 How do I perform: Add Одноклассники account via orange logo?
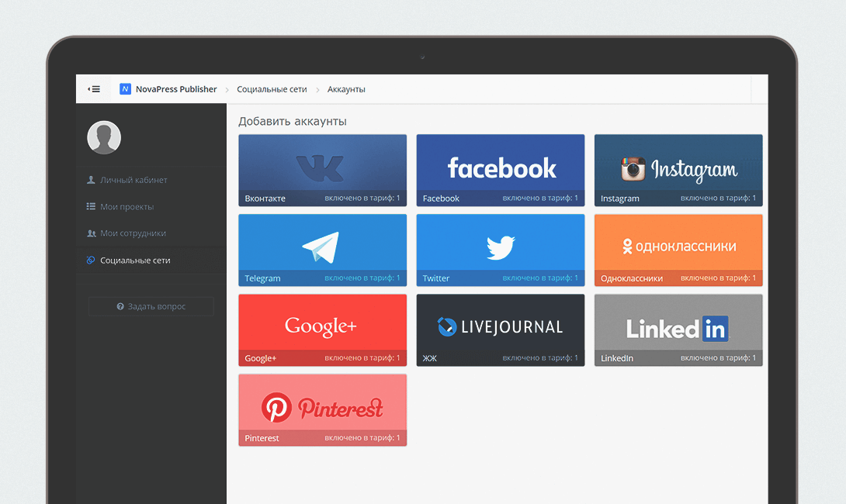pyautogui.click(x=679, y=247)
